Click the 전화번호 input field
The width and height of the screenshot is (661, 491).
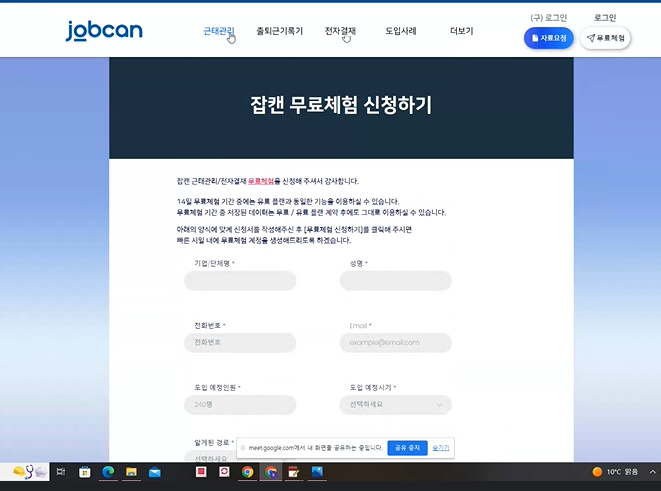pos(240,343)
